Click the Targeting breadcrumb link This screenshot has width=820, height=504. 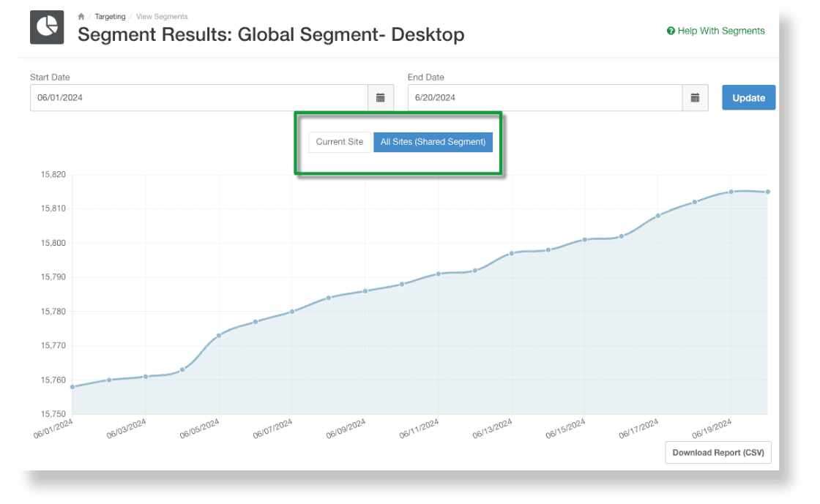(110, 16)
